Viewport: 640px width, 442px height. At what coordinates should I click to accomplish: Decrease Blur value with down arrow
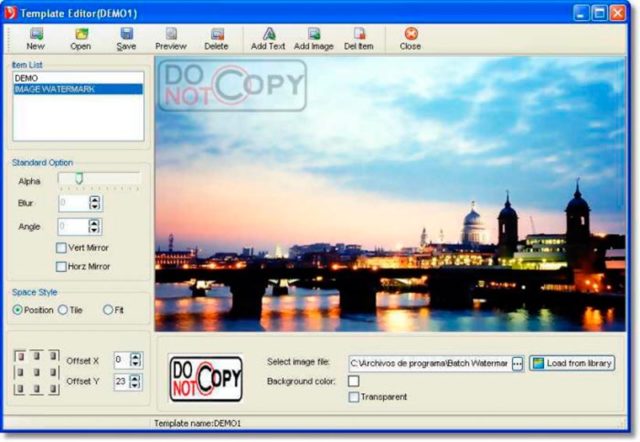point(95,207)
